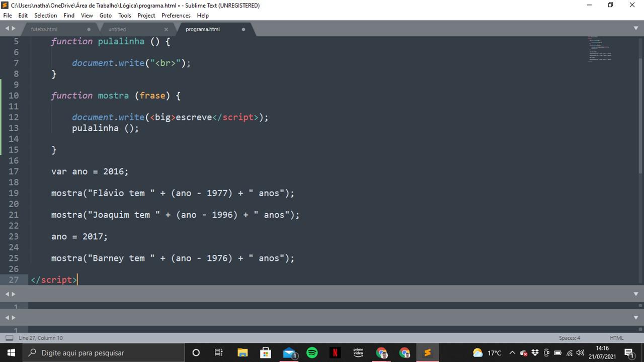The width and height of the screenshot is (644, 362).
Task: Open Prime Video from the taskbar
Action: 358,352
